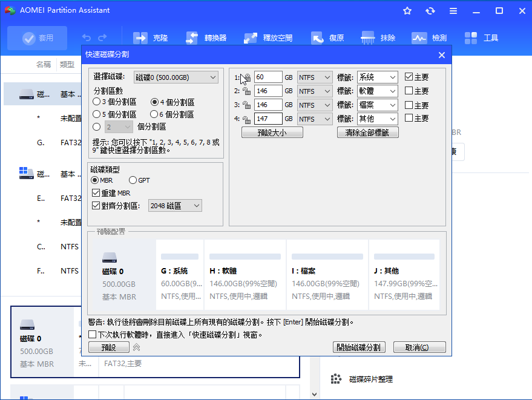Open the 檔案 label dropdown

click(x=377, y=105)
